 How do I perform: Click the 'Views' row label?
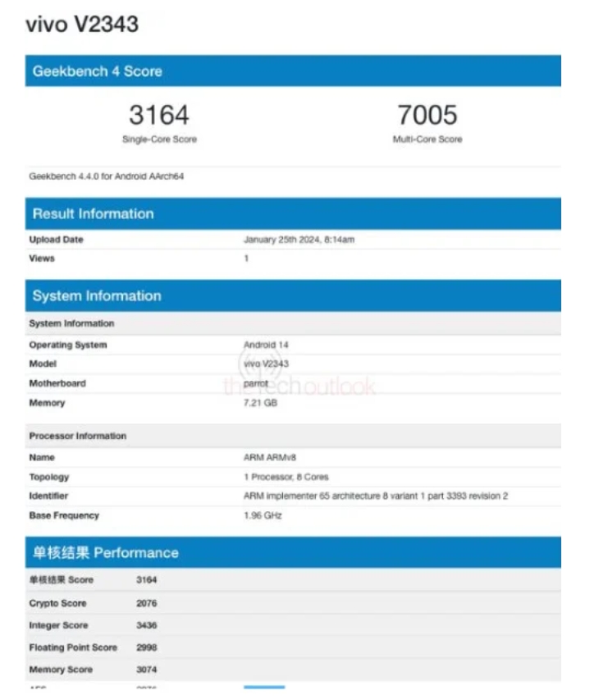click(x=42, y=258)
